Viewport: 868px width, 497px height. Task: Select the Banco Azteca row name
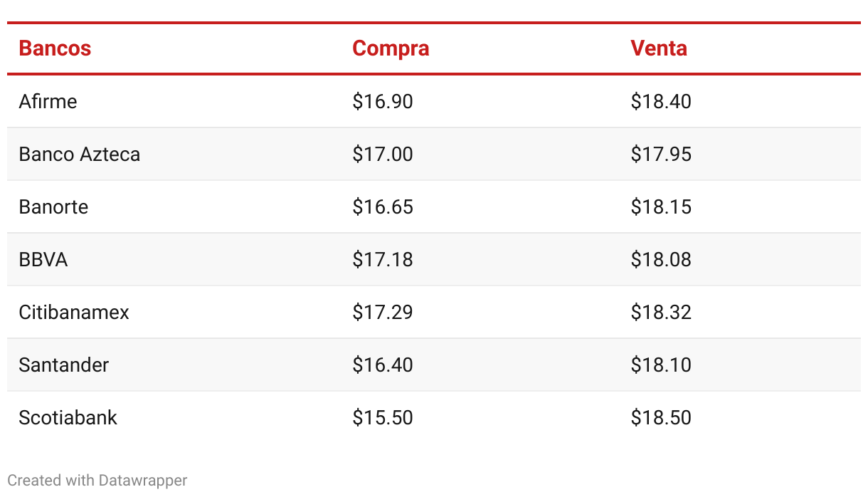point(80,155)
